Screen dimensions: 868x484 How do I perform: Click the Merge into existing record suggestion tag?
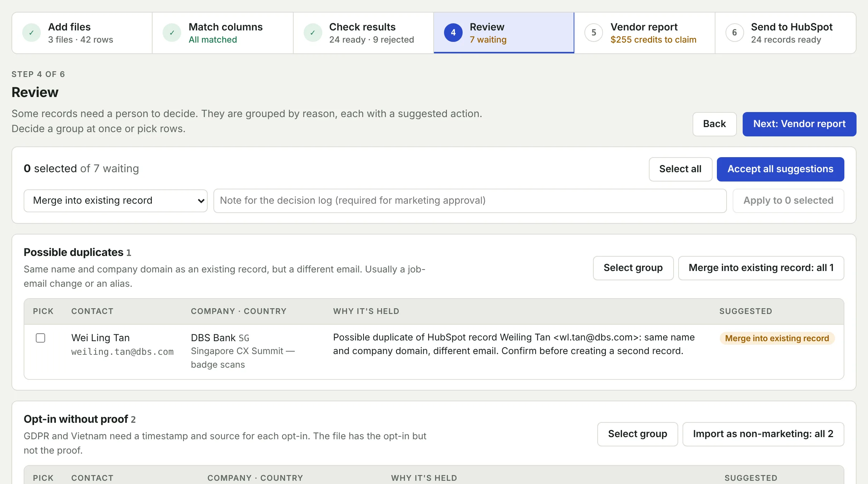[x=777, y=338]
